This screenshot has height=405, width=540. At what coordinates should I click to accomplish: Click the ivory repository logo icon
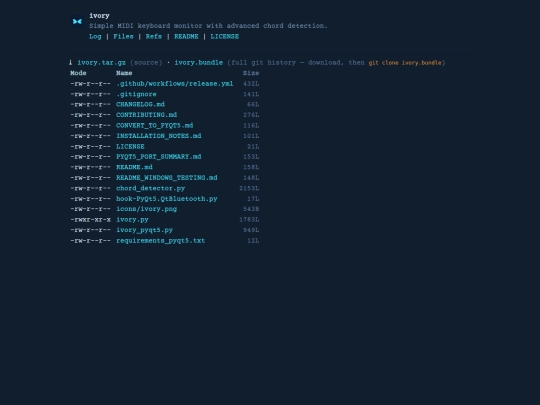tap(77, 21)
